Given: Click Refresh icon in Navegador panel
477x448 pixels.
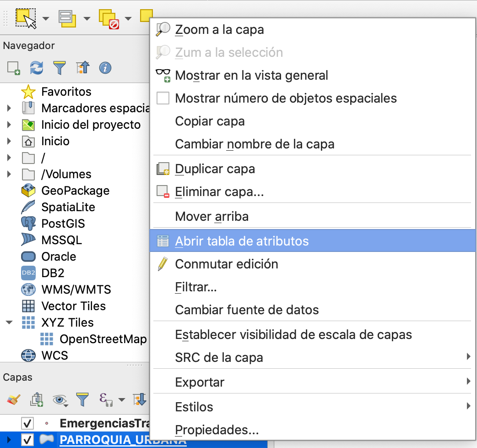Looking at the screenshot, I should click(x=37, y=68).
